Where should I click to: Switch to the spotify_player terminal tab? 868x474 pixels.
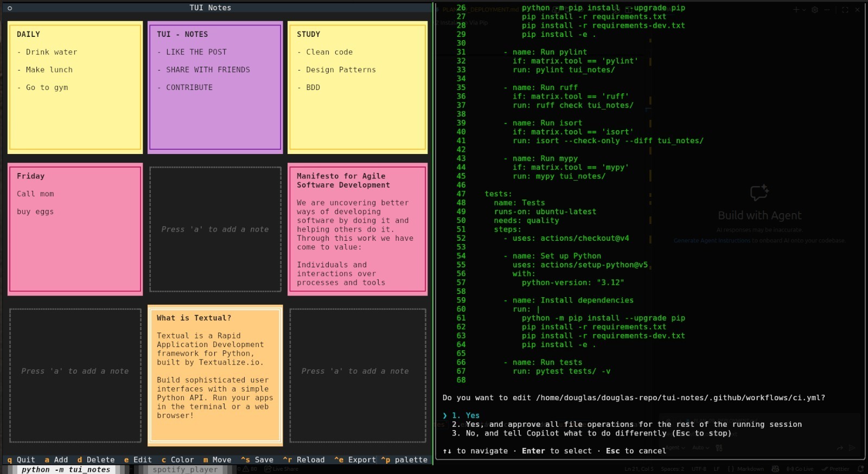[x=184, y=470]
